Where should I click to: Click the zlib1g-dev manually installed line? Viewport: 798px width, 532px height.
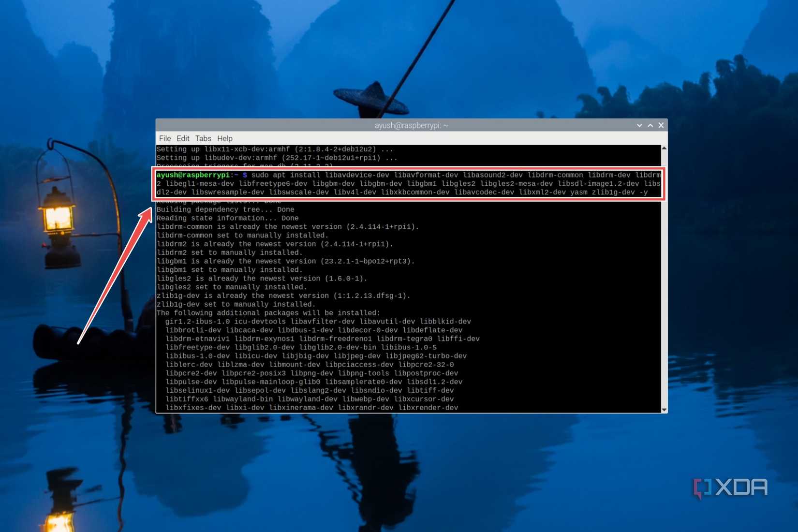coord(235,304)
